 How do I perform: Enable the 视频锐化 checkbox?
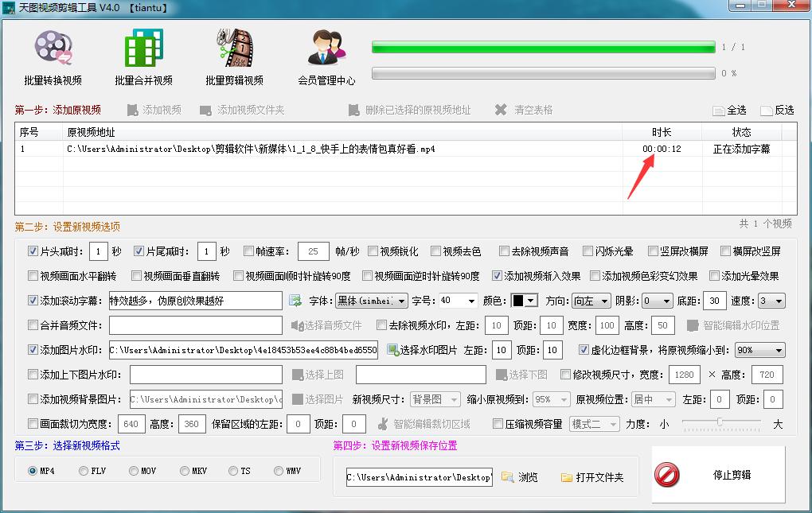(373, 251)
